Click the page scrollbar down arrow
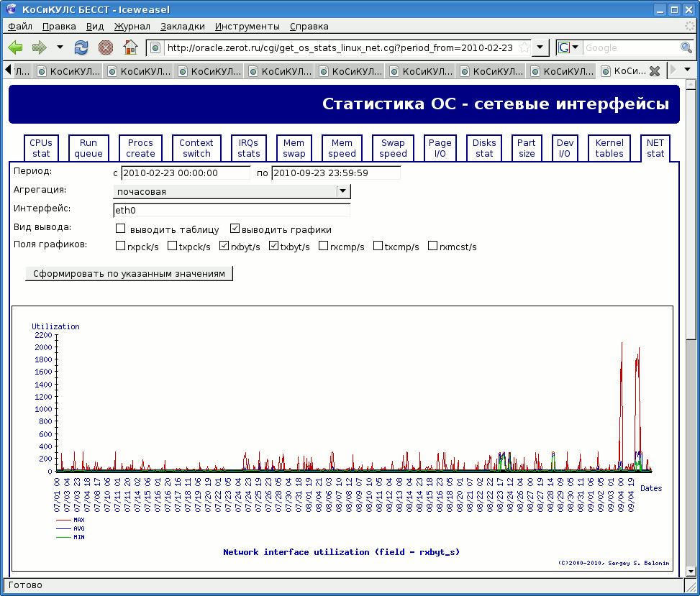 [691, 571]
